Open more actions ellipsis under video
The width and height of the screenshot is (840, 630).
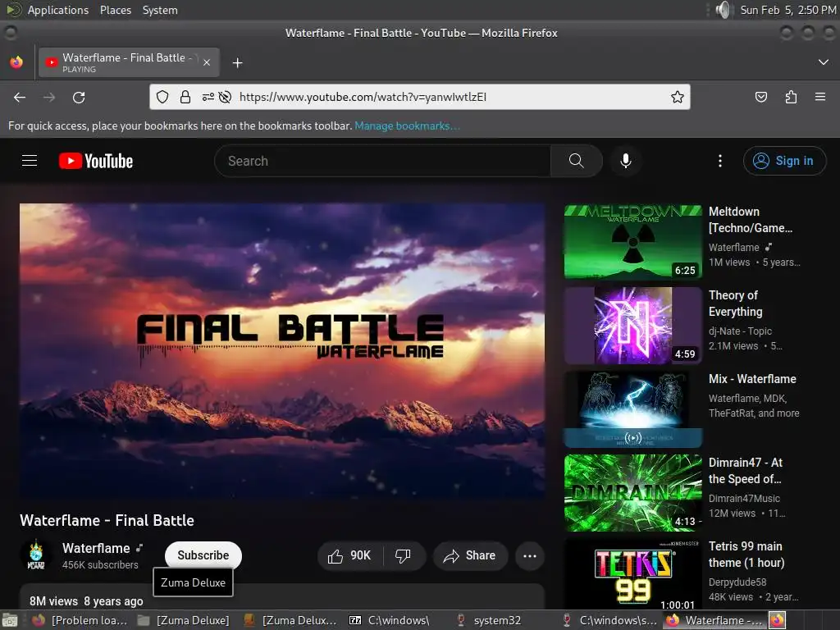(530, 555)
